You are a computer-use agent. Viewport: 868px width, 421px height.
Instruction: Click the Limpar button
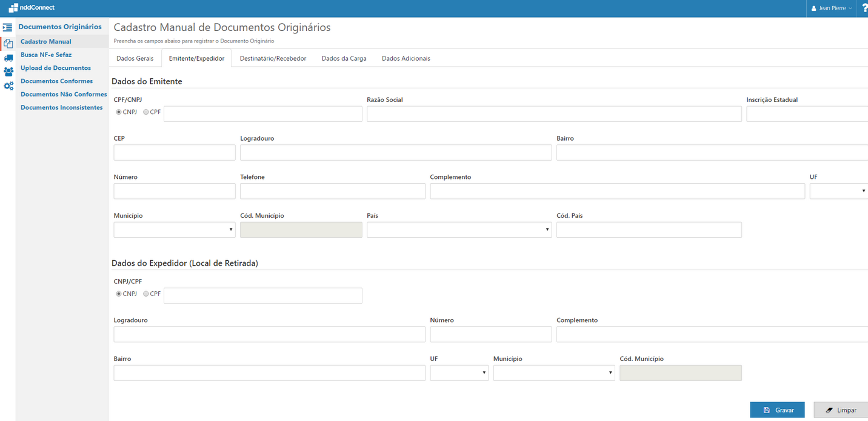pos(840,410)
